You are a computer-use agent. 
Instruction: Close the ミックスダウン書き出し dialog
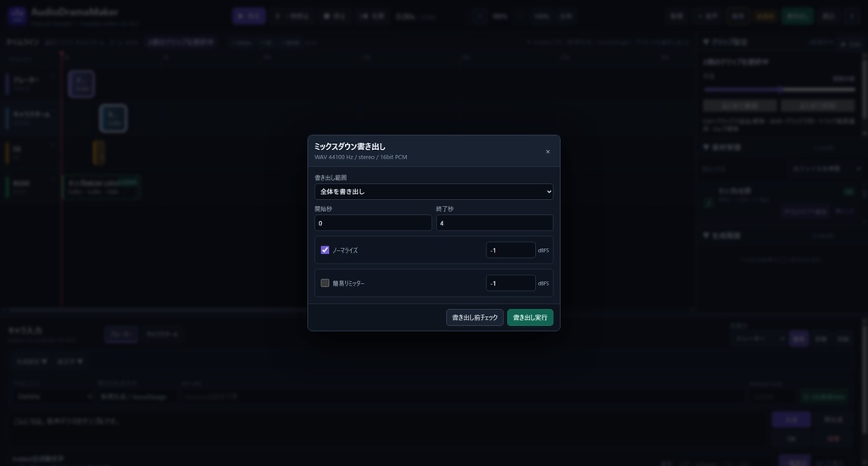coord(548,152)
